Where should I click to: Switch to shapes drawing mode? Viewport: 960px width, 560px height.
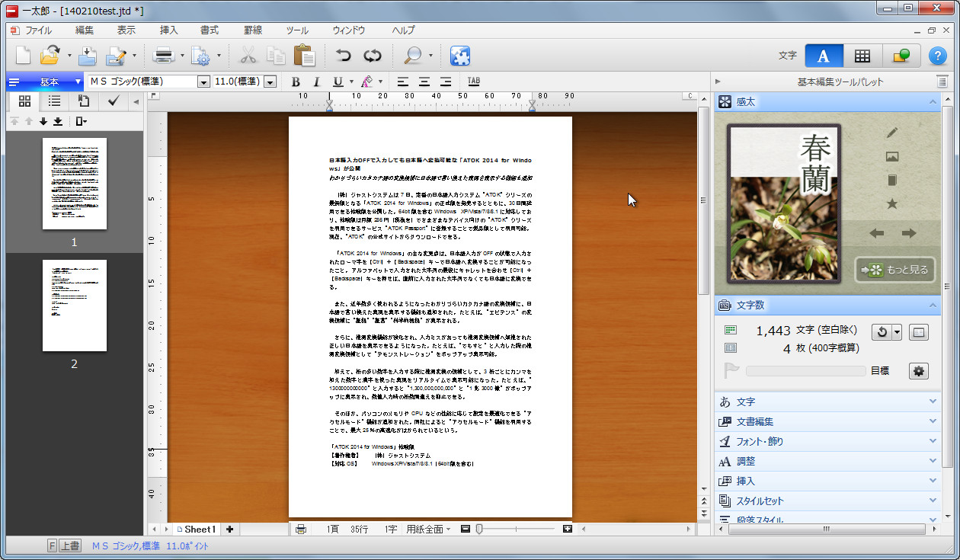901,56
